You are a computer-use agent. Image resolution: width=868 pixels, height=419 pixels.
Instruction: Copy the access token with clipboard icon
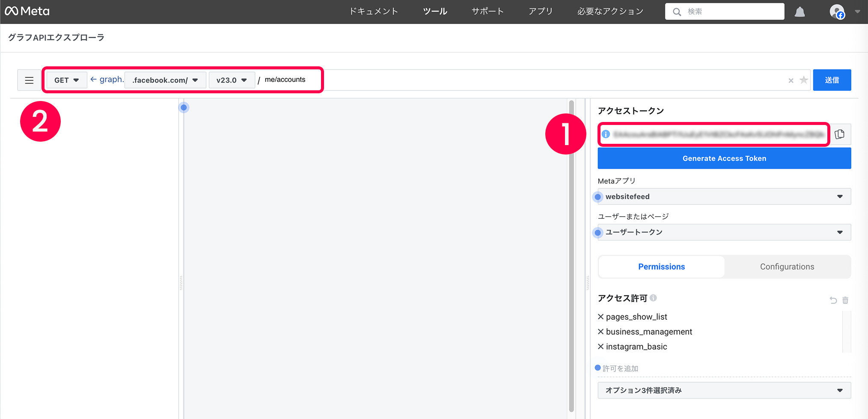click(x=840, y=134)
